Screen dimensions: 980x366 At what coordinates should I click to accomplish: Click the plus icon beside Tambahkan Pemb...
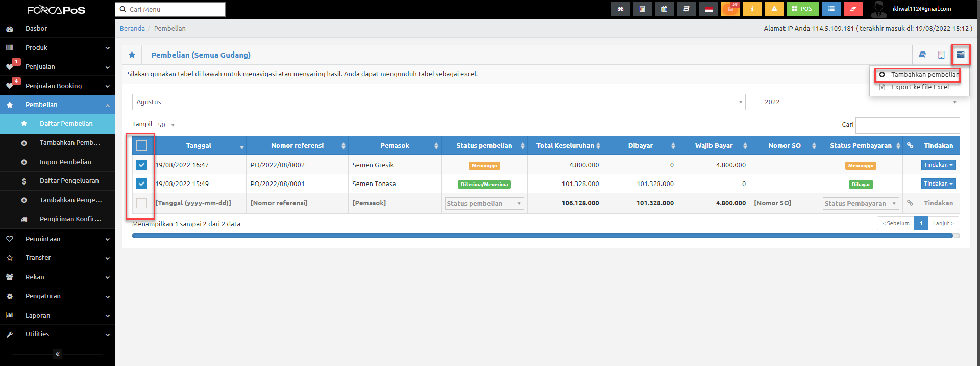coord(24,143)
